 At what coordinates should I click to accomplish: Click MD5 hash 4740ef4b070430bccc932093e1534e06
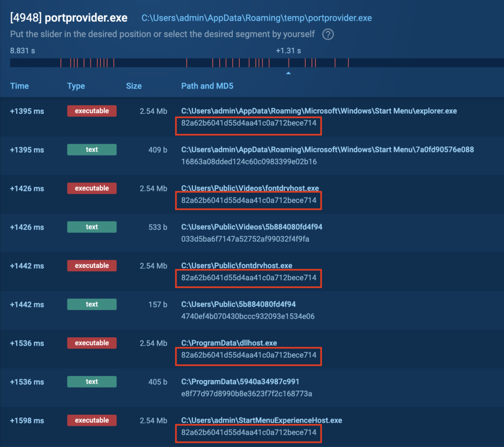point(248,317)
